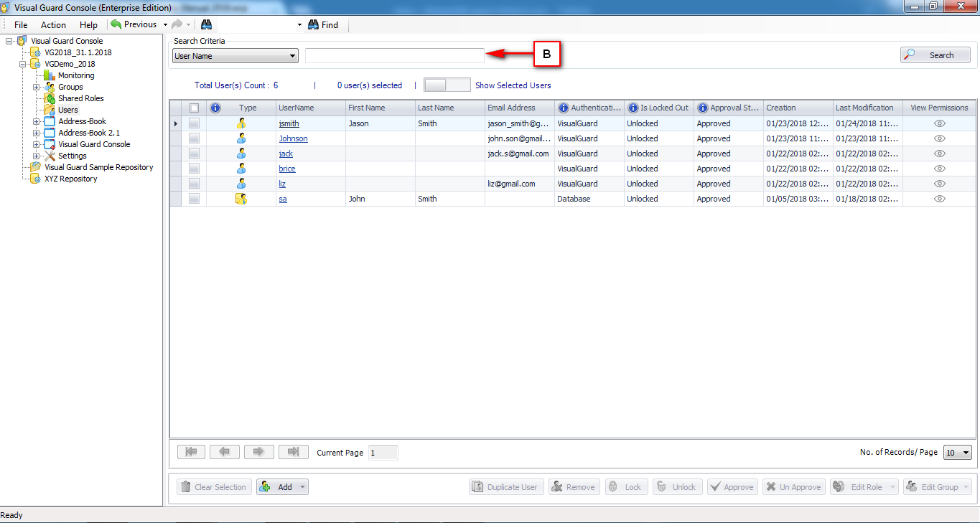The height and width of the screenshot is (523, 980).
Task: Enable the Show Selected Users switch
Action: [447, 85]
